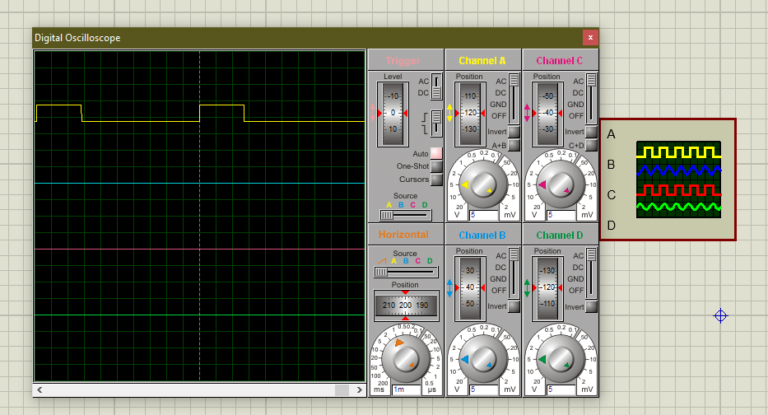This screenshot has width=768, height=415.
Task: Click the Trigger edge polarity slider switch
Action: tap(436, 122)
